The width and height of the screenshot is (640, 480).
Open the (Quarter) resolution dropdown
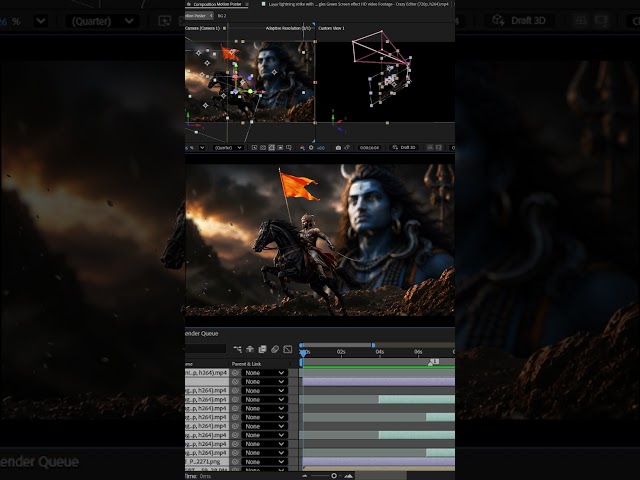tap(228, 147)
